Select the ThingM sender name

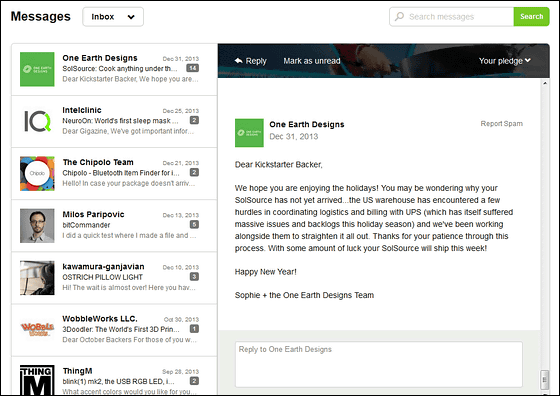click(x=78, y=371)
